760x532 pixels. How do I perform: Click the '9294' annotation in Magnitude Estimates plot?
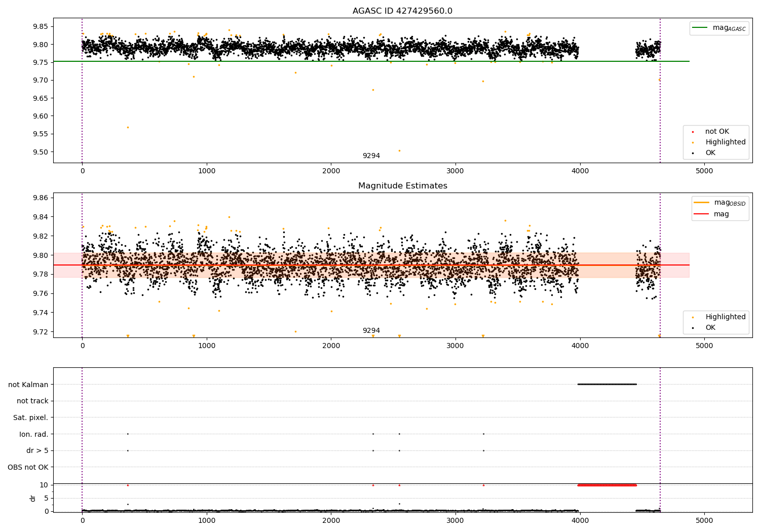coord(371,331)
